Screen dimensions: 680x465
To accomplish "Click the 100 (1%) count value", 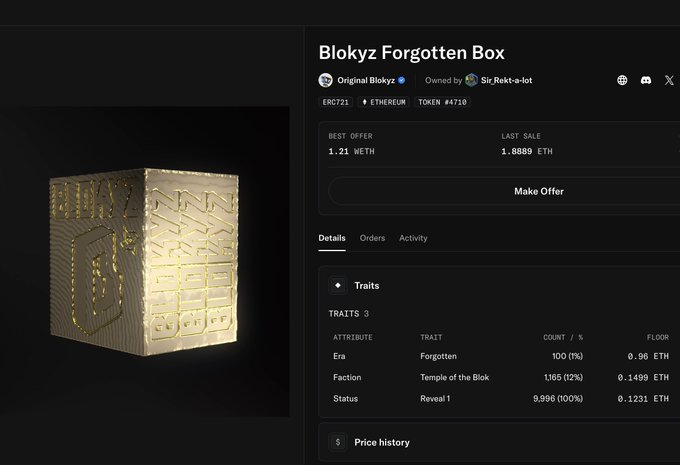I will [x=567, y=356].
